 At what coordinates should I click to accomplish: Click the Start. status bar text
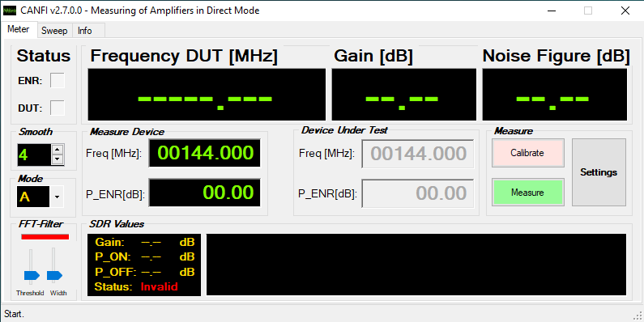tap(15, 314)
